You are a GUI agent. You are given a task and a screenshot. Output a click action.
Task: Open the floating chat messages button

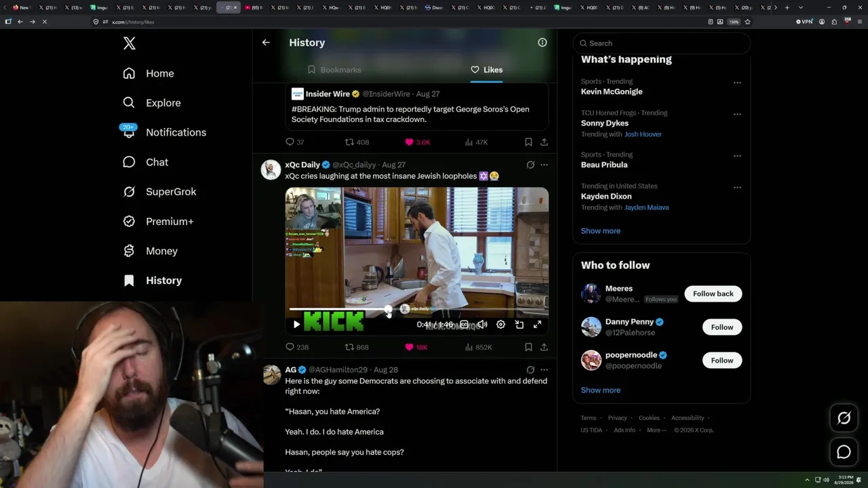844,452
